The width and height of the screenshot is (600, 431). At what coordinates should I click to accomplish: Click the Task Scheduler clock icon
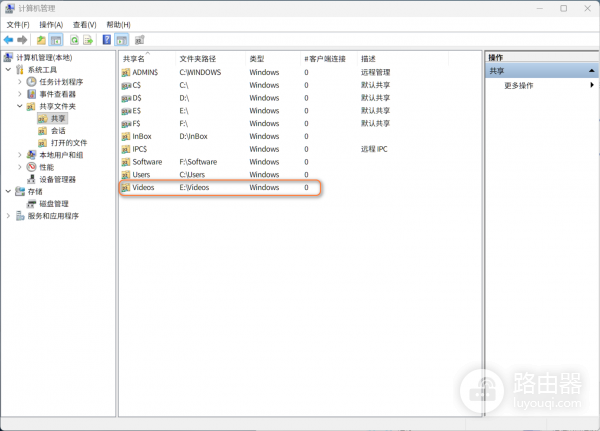31,82
